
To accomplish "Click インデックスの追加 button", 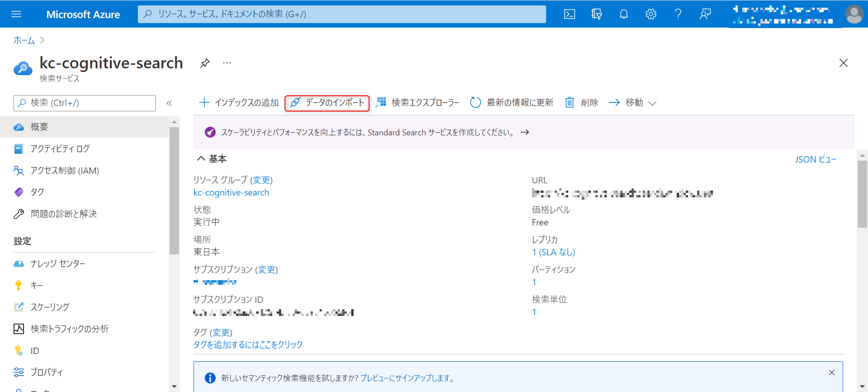I will pyautogui.click(x=239, y=103).
